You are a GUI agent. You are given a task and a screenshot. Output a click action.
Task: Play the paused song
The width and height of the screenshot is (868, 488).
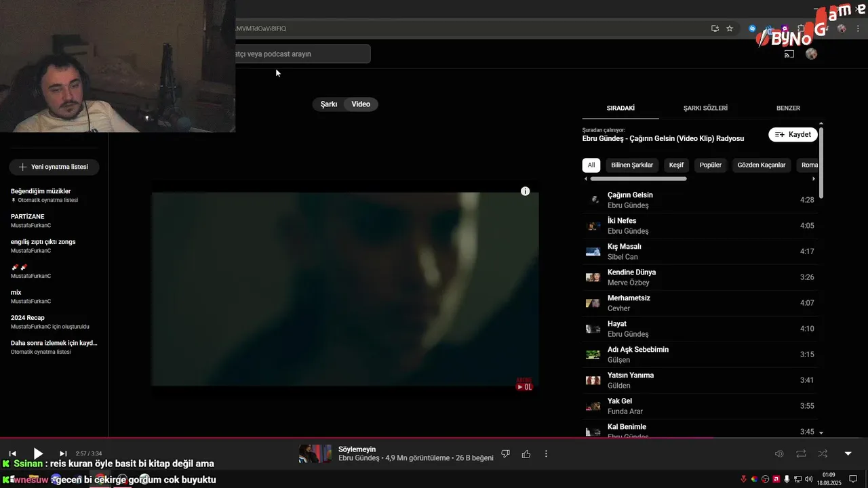point(38,453)
